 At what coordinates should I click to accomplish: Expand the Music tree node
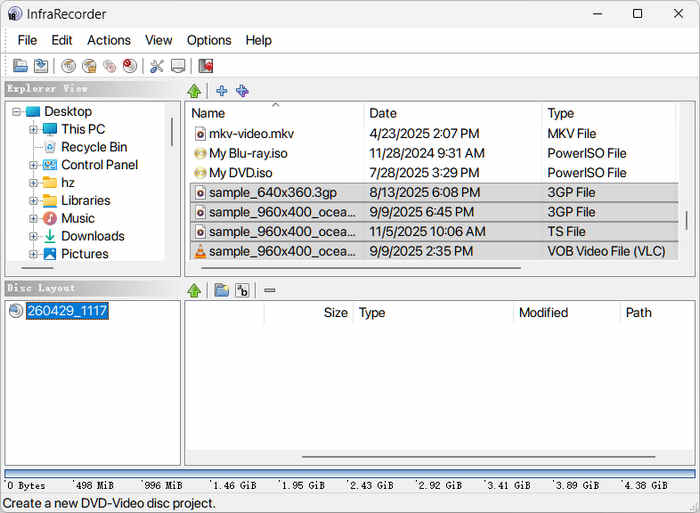[x=33, y=219]
